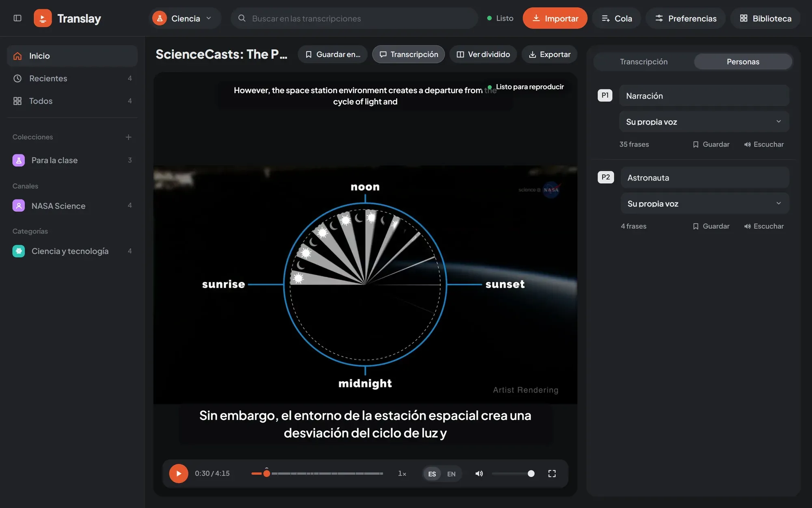Enter fullscreen with the expand icon

coord(552,473)
